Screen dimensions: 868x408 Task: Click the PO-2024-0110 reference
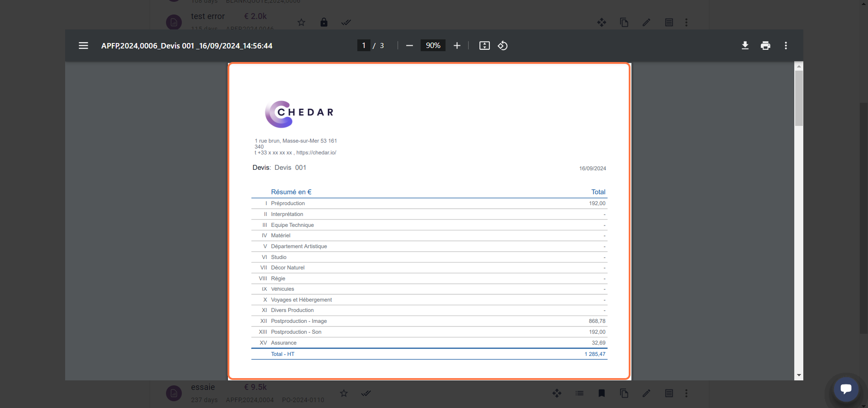pyautogui.click(x=303, y=400)
